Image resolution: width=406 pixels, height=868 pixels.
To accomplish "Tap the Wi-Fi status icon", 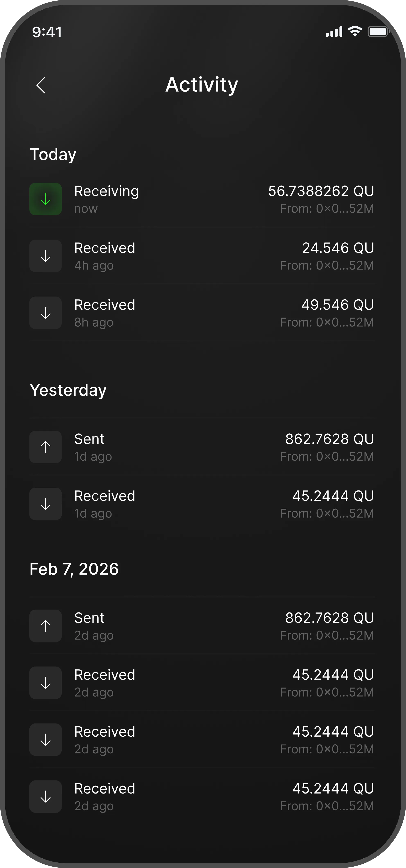I will (354, 32).
